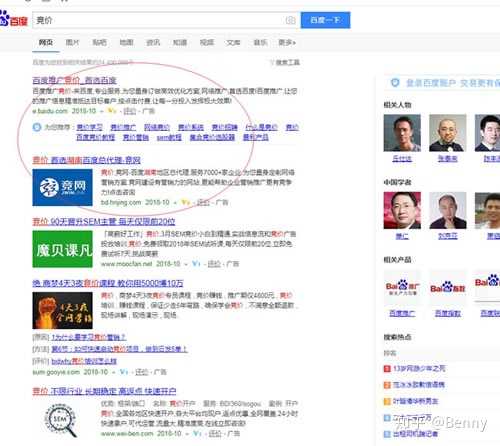500x446 pixels.
Task: Open image search via the camera icon
Action: pos(290,20)
